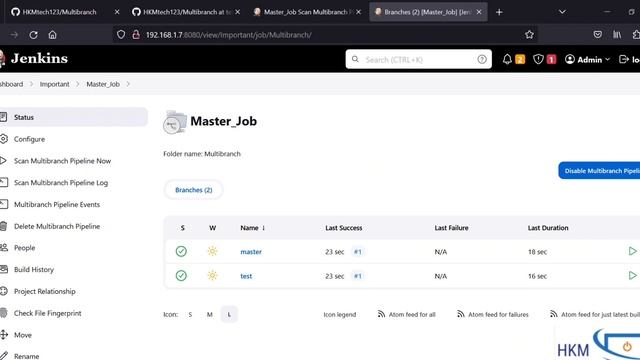Click the People icon in the sidebar
Image resolution: width=640 pixels, height=360 pixels.
coord(3,248)
